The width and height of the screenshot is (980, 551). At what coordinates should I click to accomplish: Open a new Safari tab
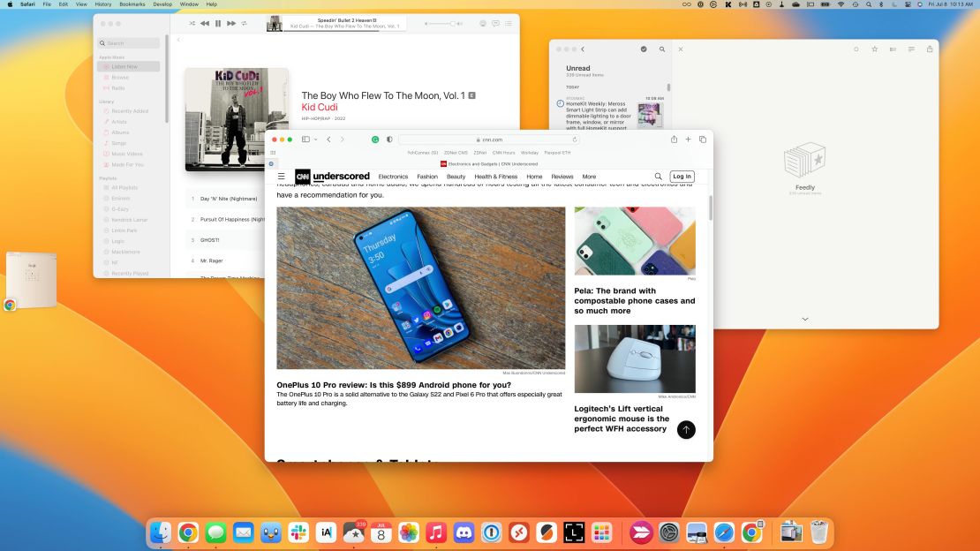pyautogui.click(x=688, y=140)
